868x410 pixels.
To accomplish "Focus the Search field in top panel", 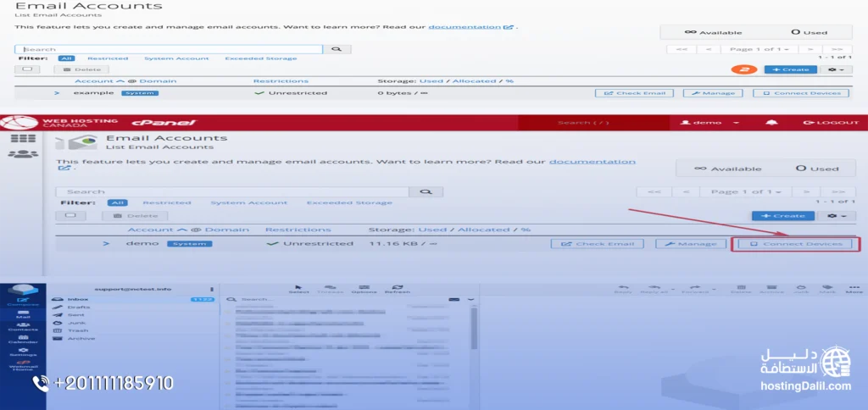I will click(x=169, y=49).
